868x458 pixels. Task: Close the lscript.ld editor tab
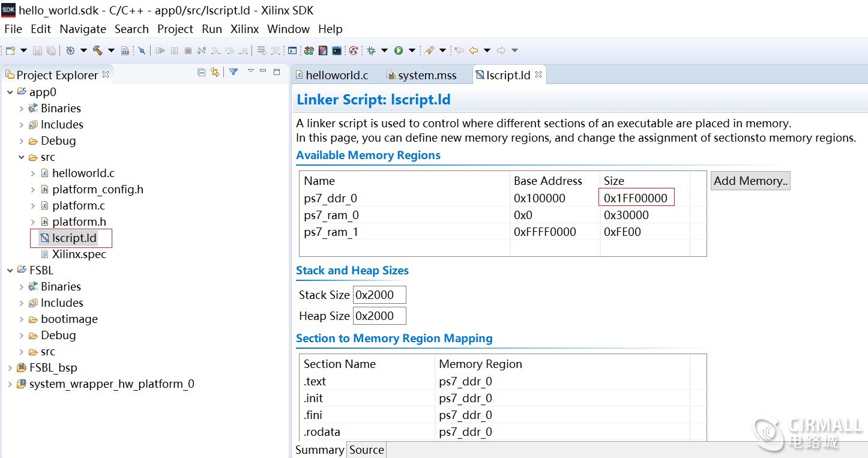coord(538,74)
